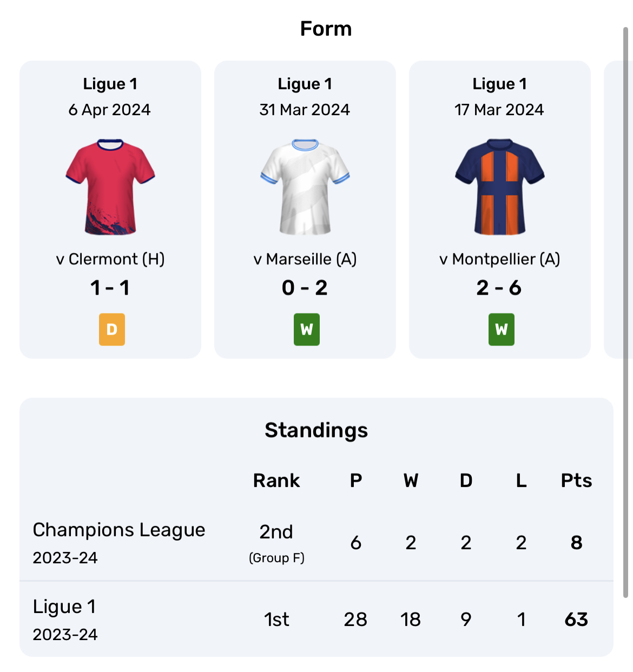Tap the white Marseille jersey icon

(305, 187)
